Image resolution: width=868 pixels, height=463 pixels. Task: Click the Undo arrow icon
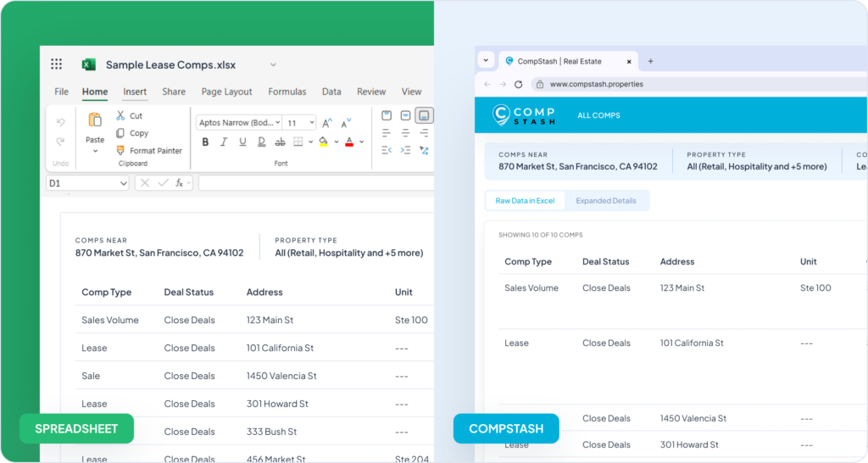click(60, 122)
